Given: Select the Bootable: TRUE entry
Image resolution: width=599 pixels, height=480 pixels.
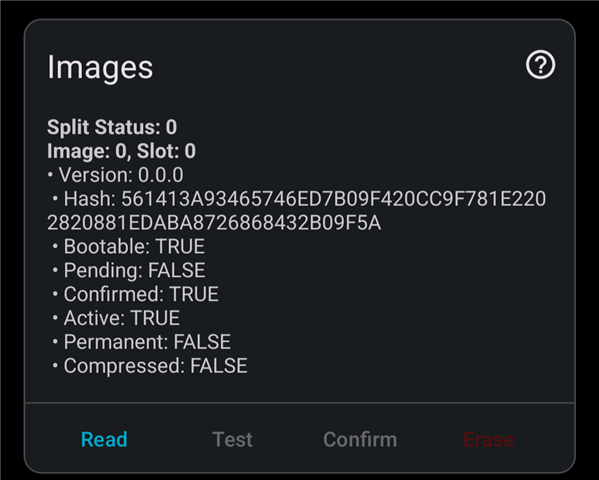Looking at the screenshot, I should click(x=128, y=246).
